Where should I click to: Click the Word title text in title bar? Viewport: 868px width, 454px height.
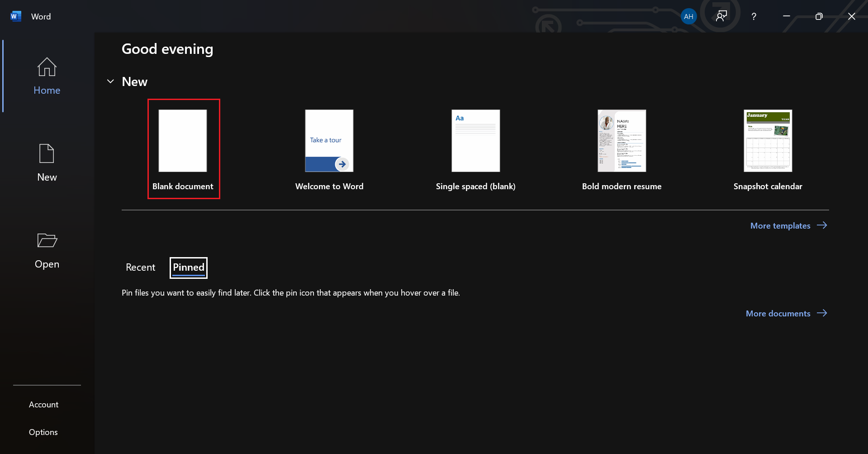tap(41, 16)
